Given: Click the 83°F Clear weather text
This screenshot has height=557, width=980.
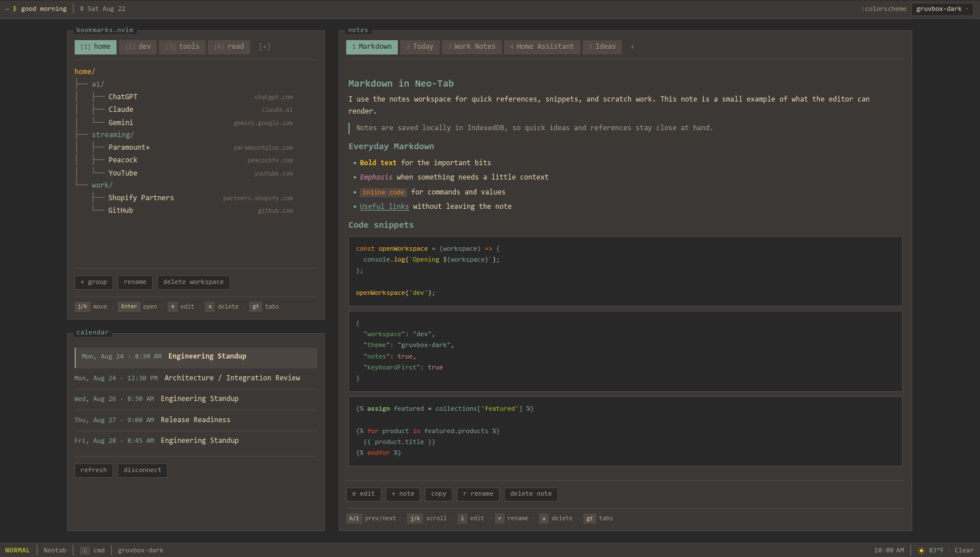Looking at the screenshot, I should coord(951,550).
